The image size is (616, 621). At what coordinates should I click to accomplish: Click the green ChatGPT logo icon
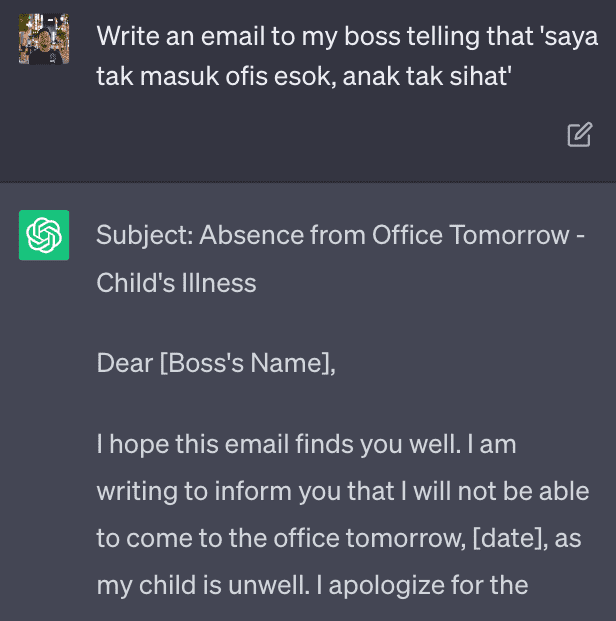(x=44, y=235)
